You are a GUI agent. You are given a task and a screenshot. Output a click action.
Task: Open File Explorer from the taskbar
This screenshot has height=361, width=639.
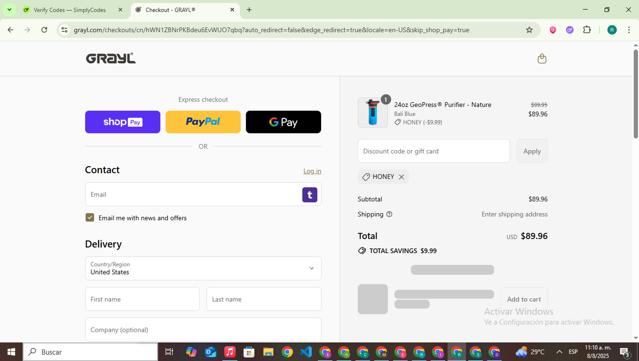pos(268,352)
